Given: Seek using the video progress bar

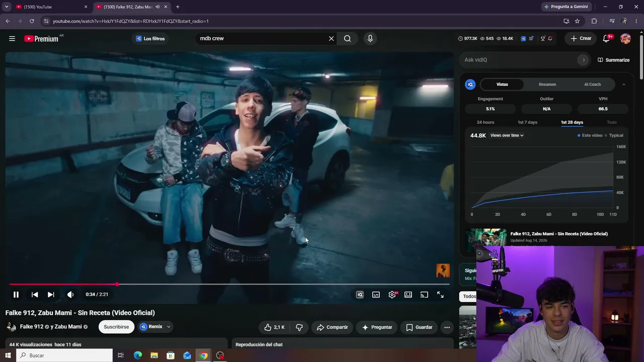Looking at the screenshot, I should (229, 285).
